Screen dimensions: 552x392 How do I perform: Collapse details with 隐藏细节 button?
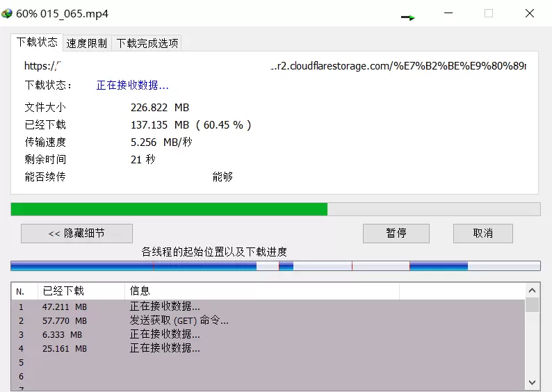coord(76,234)
